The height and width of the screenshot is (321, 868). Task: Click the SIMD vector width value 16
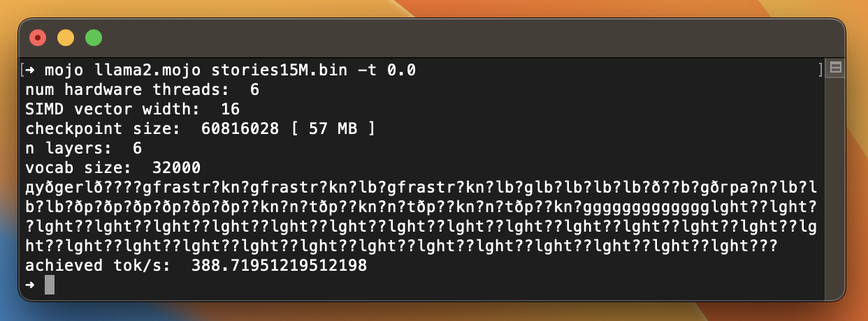pyautogui.click(x=230, y=109)
